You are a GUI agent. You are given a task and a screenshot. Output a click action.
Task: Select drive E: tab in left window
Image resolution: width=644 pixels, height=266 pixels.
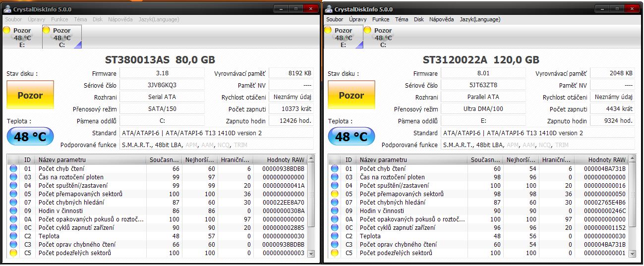click(x=22, y=37)
